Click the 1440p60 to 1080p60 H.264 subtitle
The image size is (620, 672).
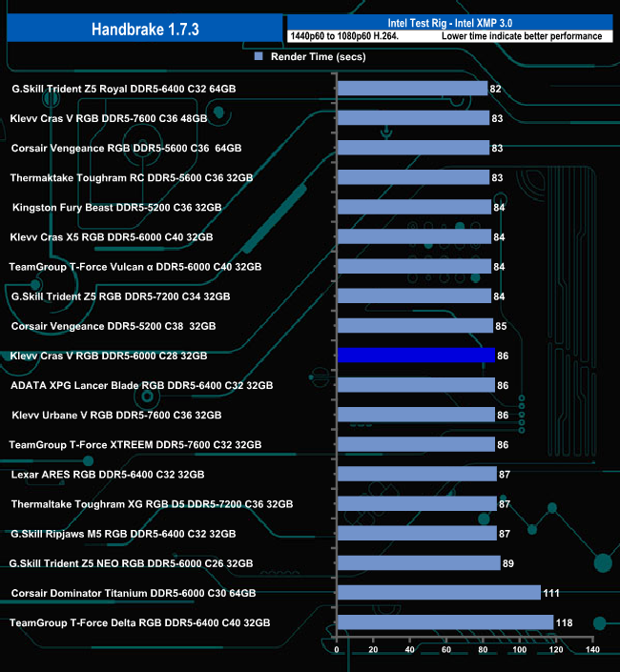344,36
